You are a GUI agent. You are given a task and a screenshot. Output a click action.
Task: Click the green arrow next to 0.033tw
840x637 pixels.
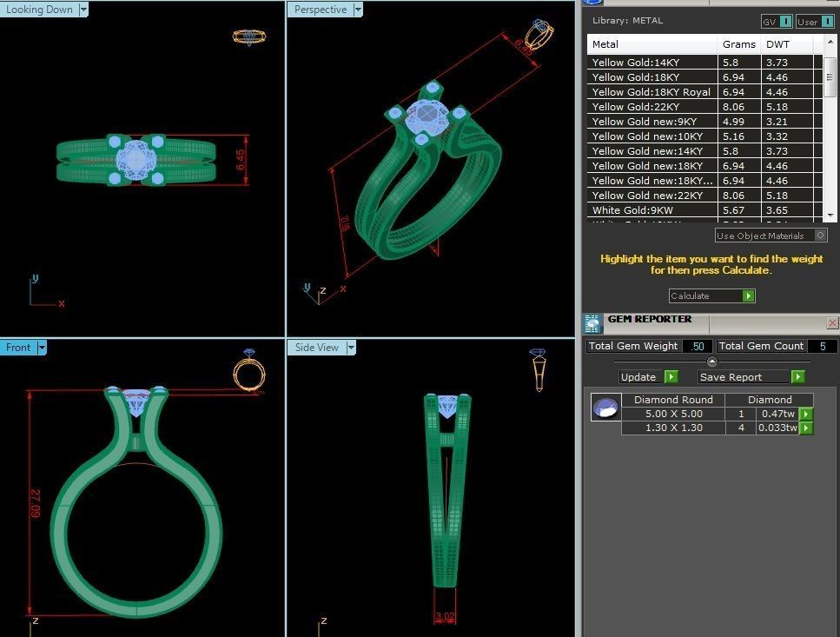[806, 428]
